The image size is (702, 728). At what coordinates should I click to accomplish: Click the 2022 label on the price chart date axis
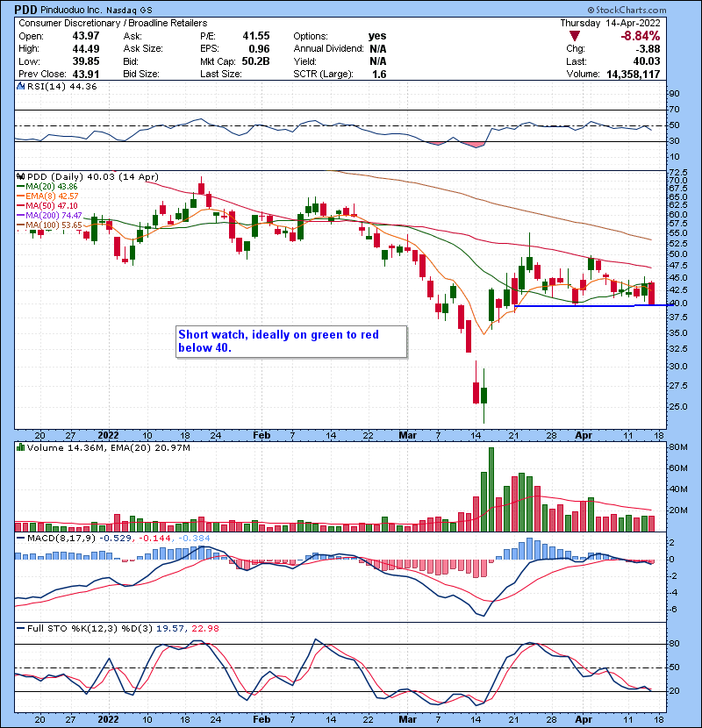point(108,435)
